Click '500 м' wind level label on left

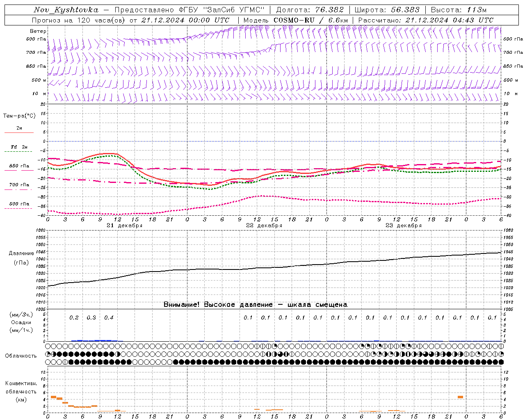(x=39, y=80)
